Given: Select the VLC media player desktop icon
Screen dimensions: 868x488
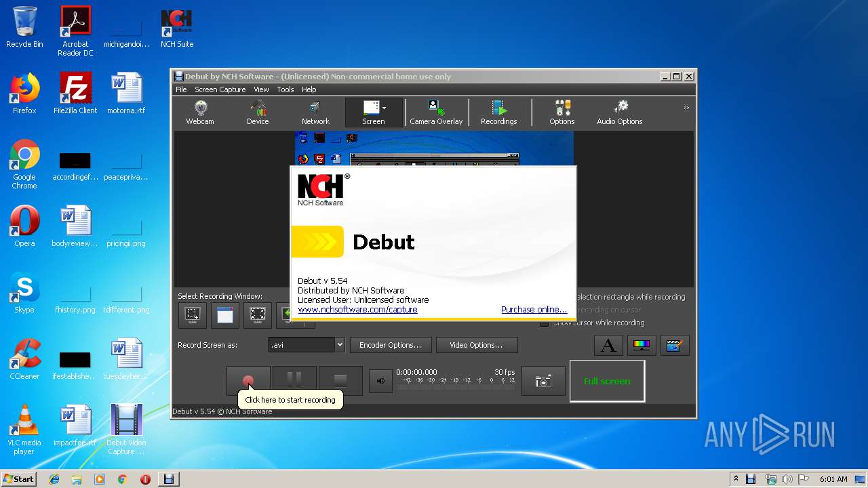Looking at the screenshot, I should pos(24,430).
